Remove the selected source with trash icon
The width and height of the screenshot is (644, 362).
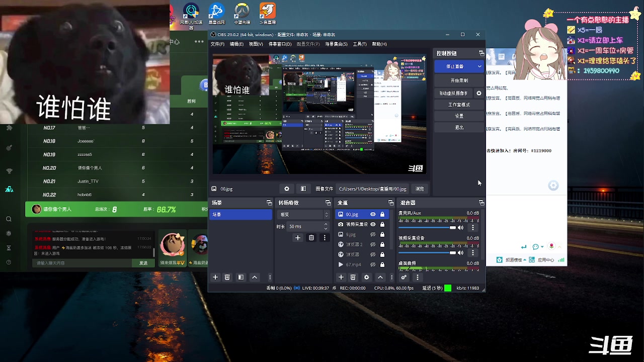[353, 278]
